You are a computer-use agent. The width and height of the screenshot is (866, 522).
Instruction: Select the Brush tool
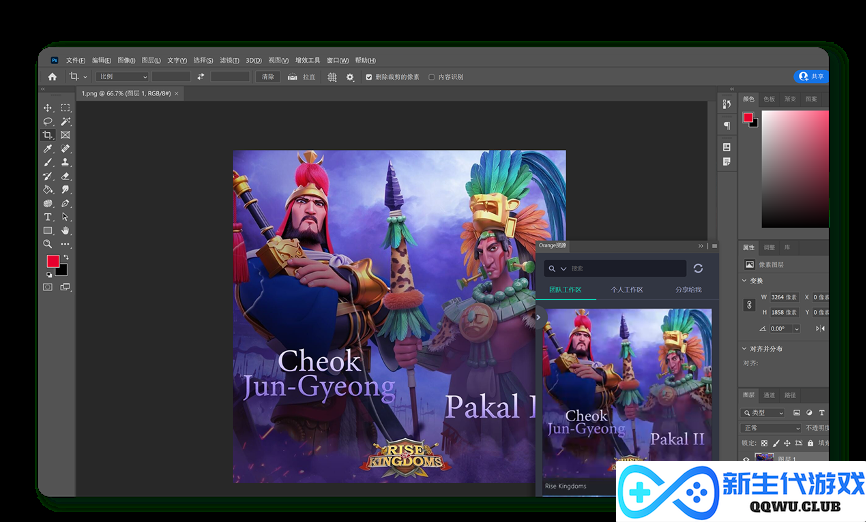pyautogui.click(x=48, y=162)
